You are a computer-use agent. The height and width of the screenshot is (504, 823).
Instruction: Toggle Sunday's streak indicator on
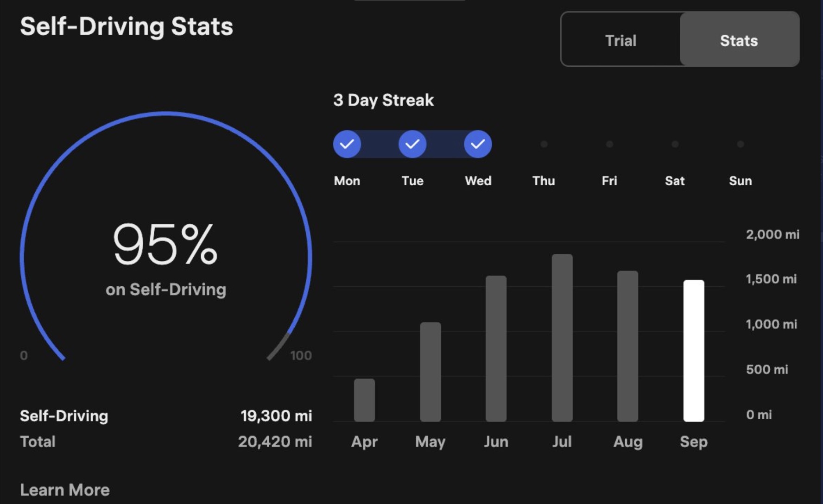pyautogui.click(x=741, y=144)
